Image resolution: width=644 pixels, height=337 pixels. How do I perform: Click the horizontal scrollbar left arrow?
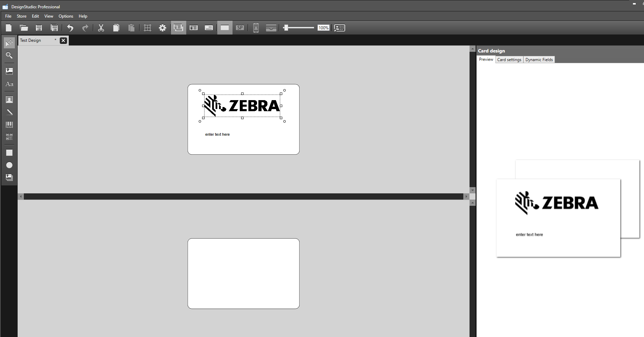coord(21,196)
